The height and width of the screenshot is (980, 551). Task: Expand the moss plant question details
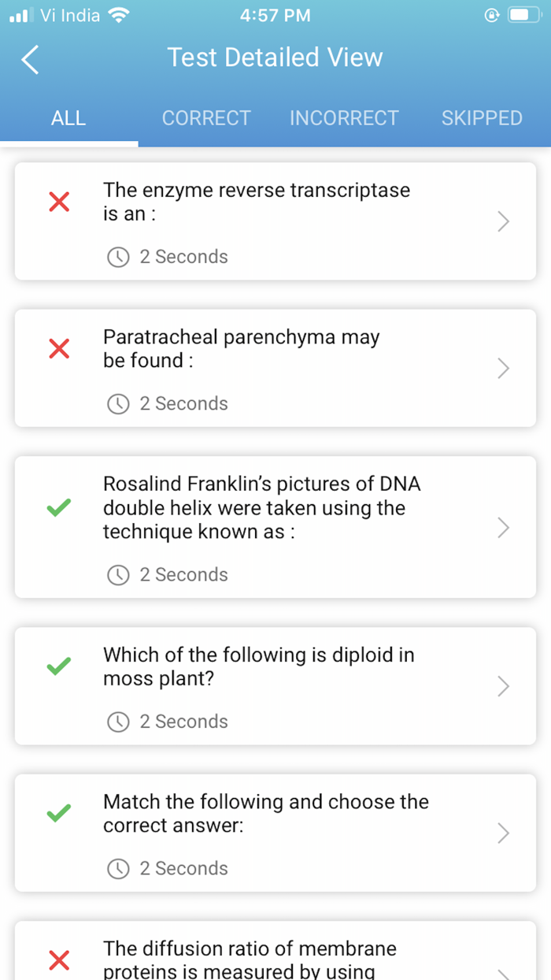[x=502, y=686]
